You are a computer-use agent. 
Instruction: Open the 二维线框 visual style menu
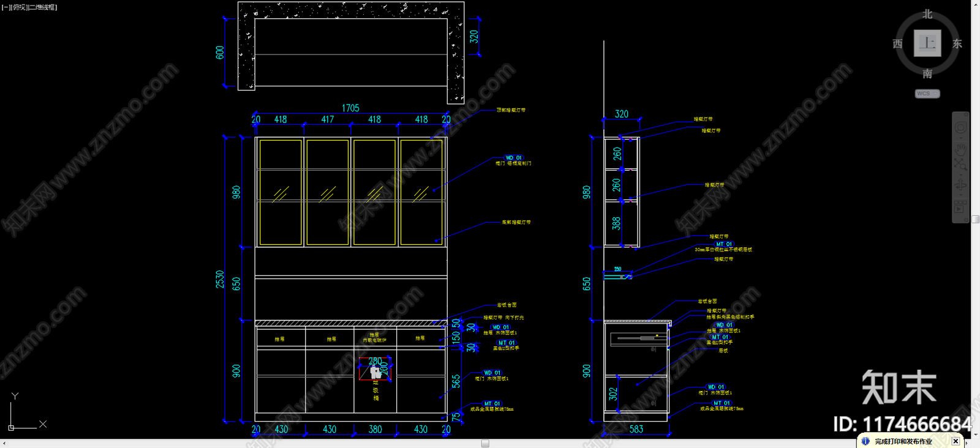[x=43, y=7]
